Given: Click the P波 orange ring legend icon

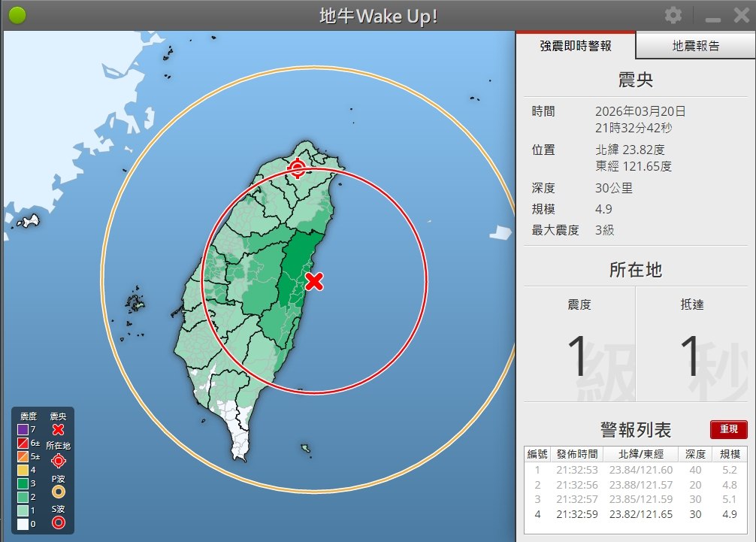Looking at the screenshot, I should pos(59,492).
